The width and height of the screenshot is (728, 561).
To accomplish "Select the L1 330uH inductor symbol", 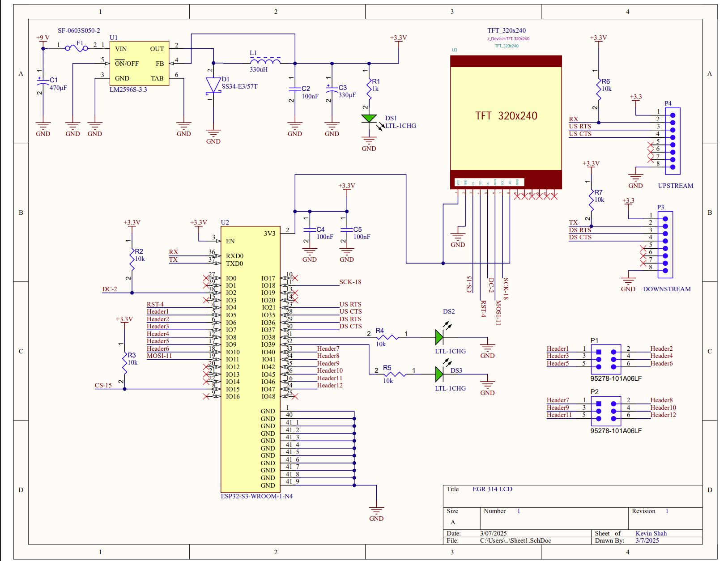I will 265,62.
